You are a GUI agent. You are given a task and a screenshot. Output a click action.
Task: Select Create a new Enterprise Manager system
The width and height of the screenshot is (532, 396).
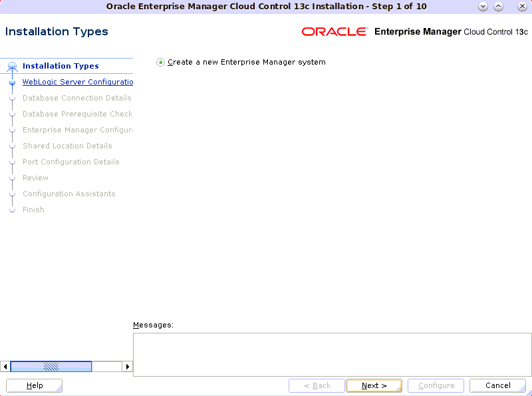coord(160,63)
